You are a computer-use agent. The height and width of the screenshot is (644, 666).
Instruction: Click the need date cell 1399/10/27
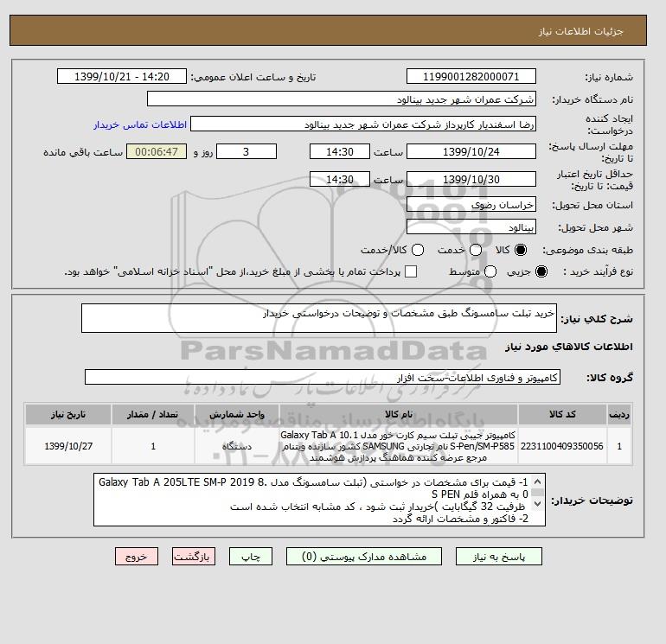pyautogui.click(x=68, y=446)
